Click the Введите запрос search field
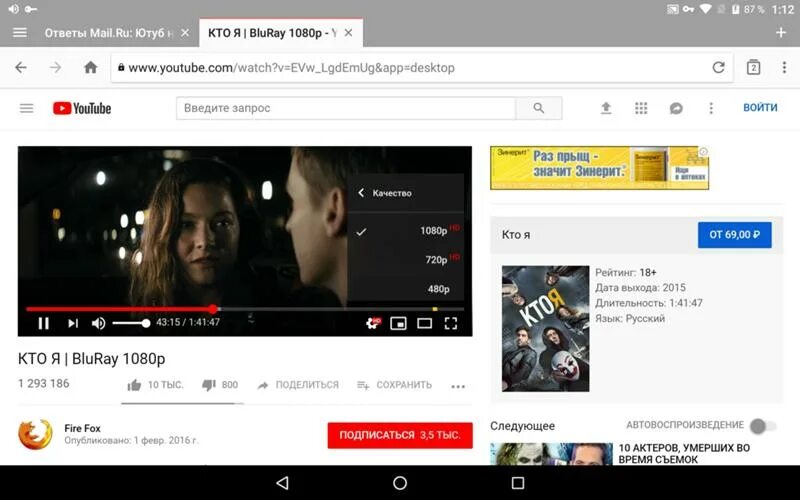Image resolution: width=800 pixels, height=500 pixels. coord(346,108)
